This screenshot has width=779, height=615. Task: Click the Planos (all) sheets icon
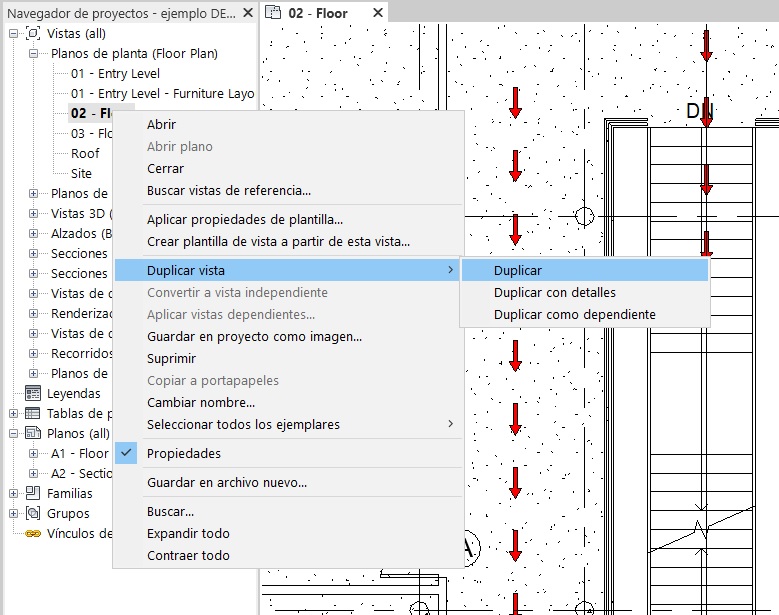(32, 434)
